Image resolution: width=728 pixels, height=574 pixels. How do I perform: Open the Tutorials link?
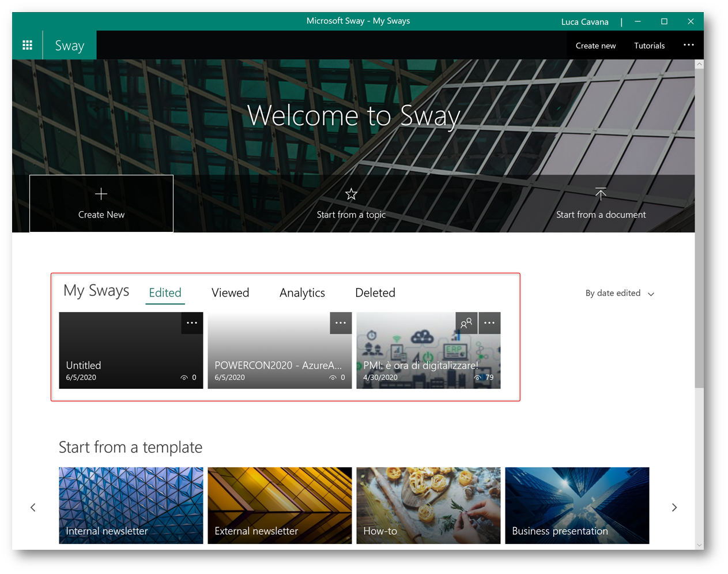click(649, 46)
